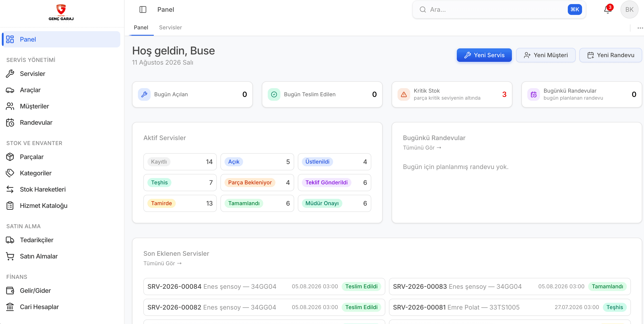Open Hizmet Kataloğu from the sidebar

tap(61, 206)
